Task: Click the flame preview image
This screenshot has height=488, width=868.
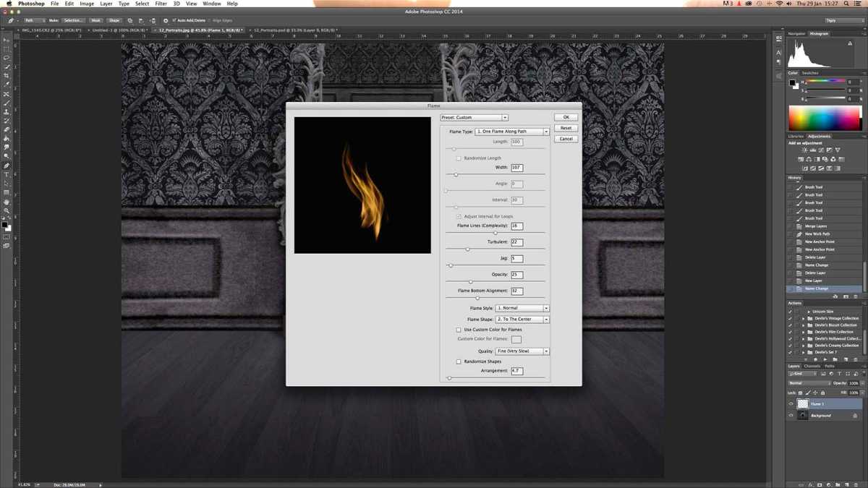Action: pos(362,185)
